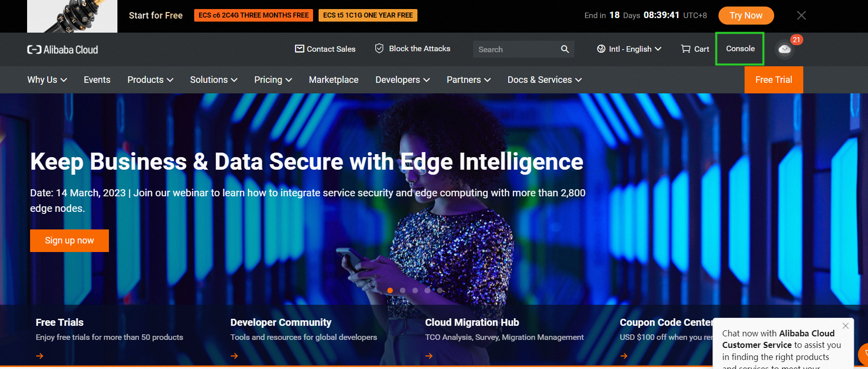Click ECS t5 1C1G ONE YEAR FREE tag

(x=368, y=15)
